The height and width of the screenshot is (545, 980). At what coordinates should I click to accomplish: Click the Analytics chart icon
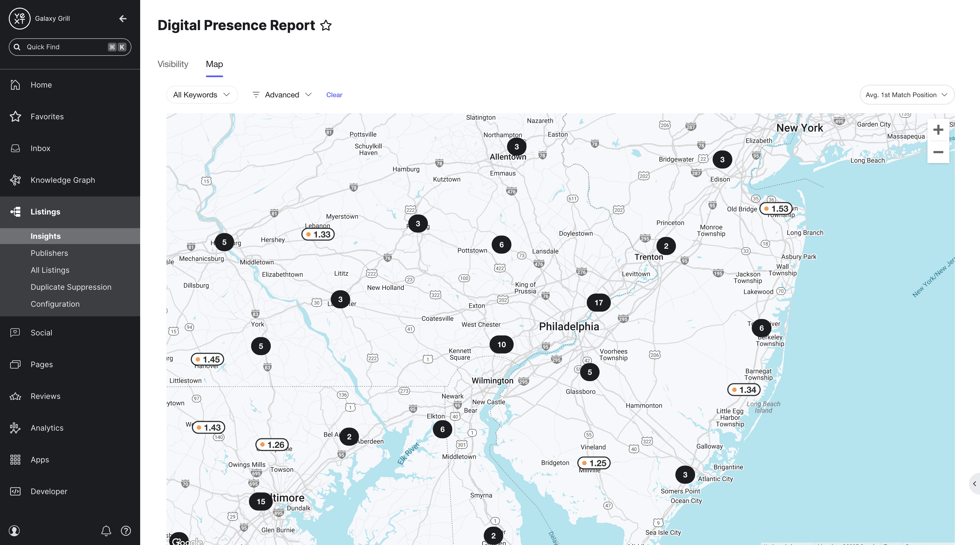click(x=15, y=428)
